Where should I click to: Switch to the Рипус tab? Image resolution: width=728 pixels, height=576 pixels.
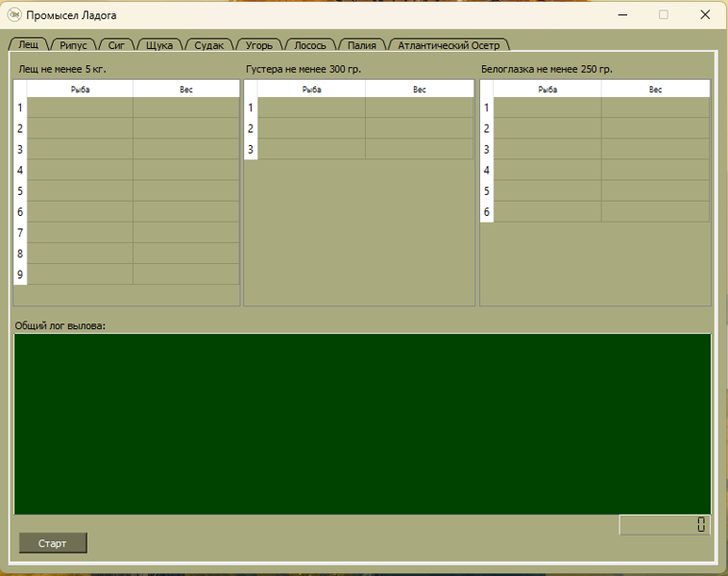coord(73,45)
